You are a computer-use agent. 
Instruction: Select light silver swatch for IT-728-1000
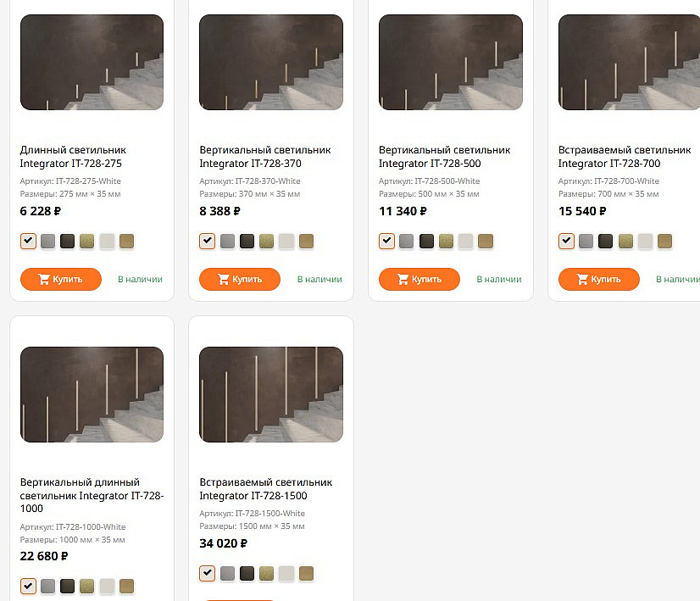pos(107,586)
